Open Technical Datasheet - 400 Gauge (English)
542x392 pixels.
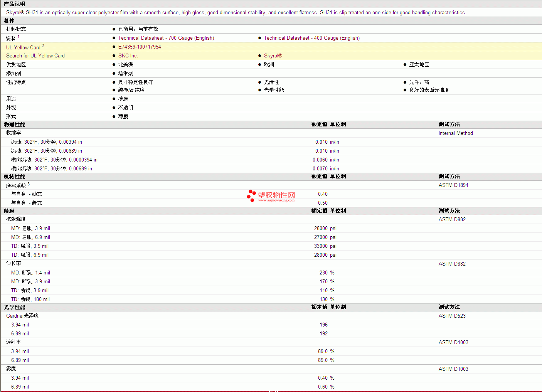[311, 38]
